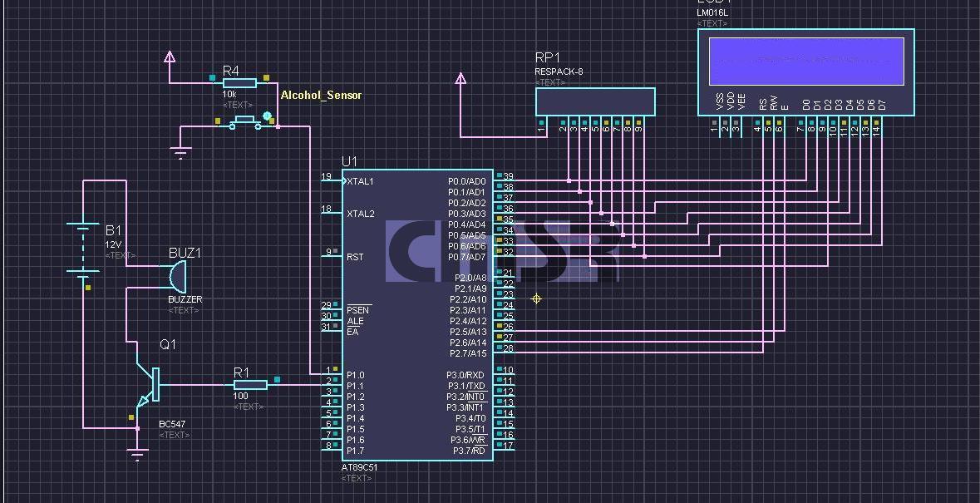
Task: Select the U1 AT89C51 microcontroller body
Action: coord(417,315)
